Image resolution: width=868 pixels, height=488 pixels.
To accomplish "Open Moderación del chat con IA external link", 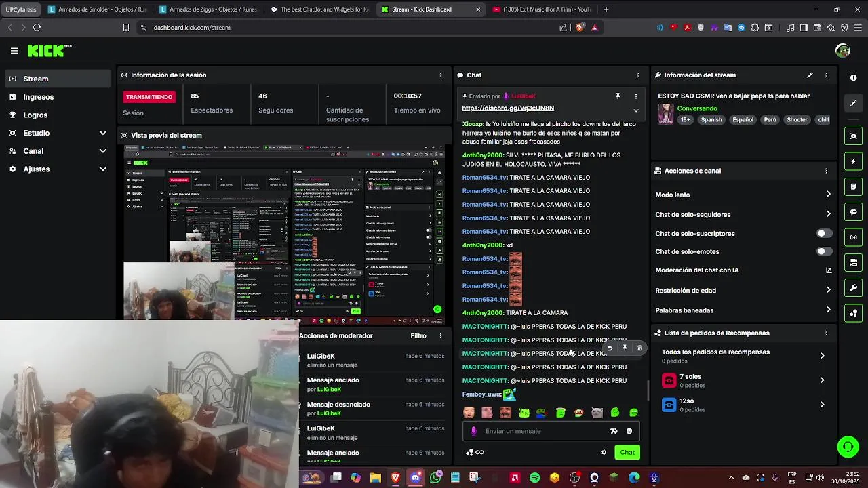I will pyautogui.click(x=829, y=270).
